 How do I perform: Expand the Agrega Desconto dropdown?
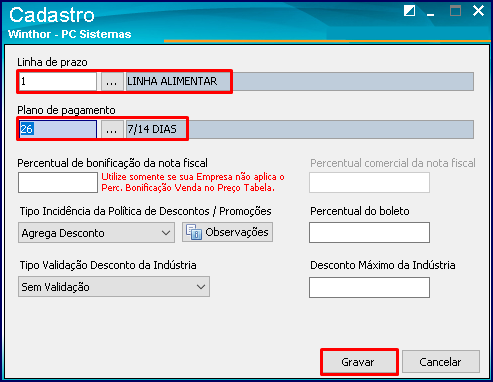tap(96, 233)
